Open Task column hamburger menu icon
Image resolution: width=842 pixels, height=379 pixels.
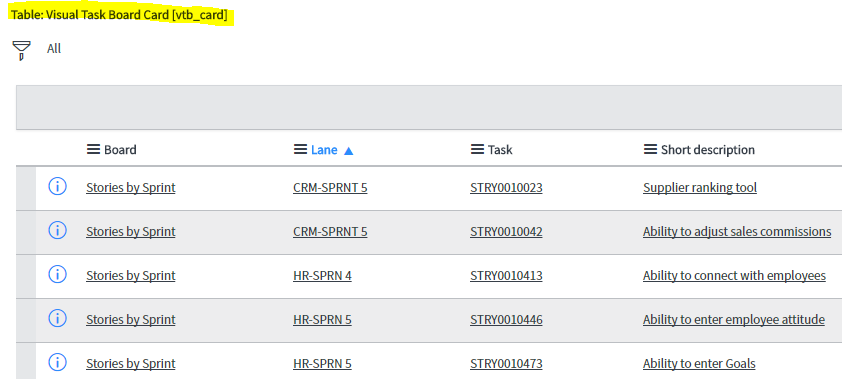tap(477, 150)
